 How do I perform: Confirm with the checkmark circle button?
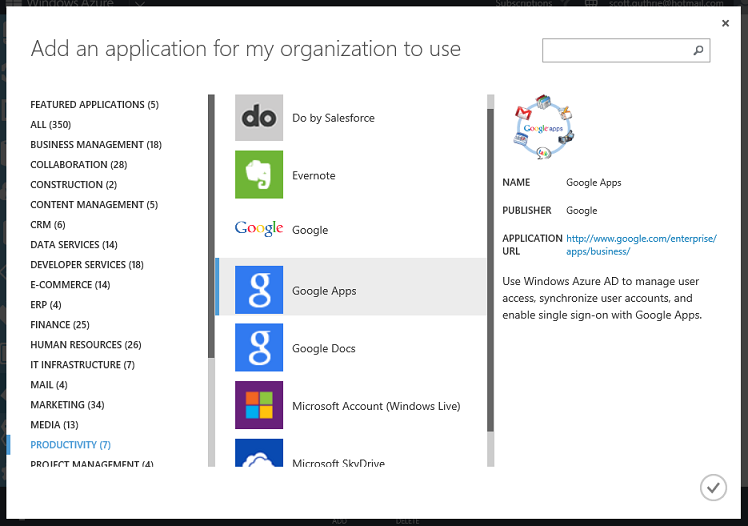[713, 487]
